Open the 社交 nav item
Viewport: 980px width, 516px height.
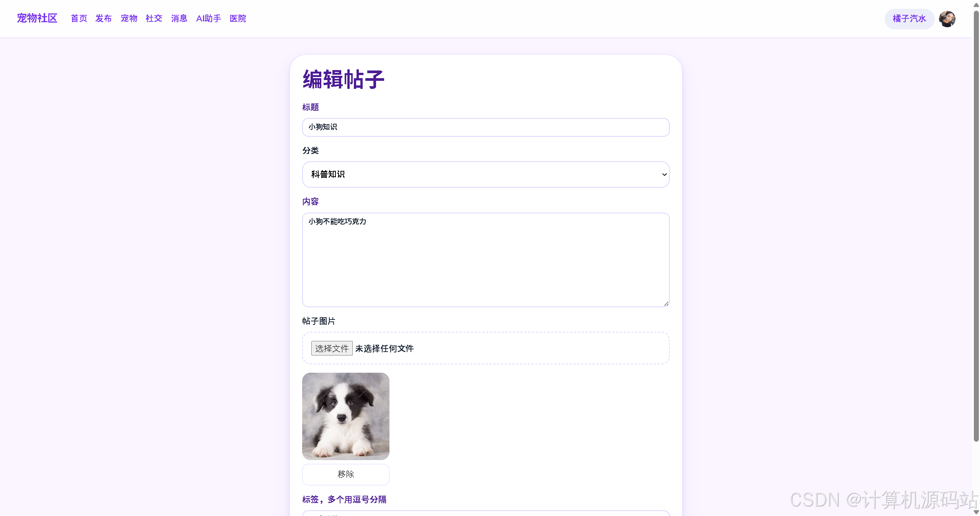(154, 18)
